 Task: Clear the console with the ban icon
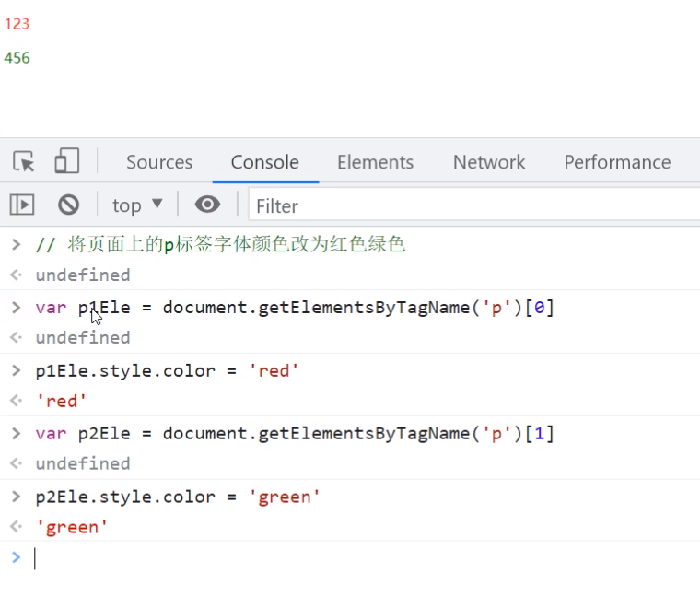coord(68,205)
